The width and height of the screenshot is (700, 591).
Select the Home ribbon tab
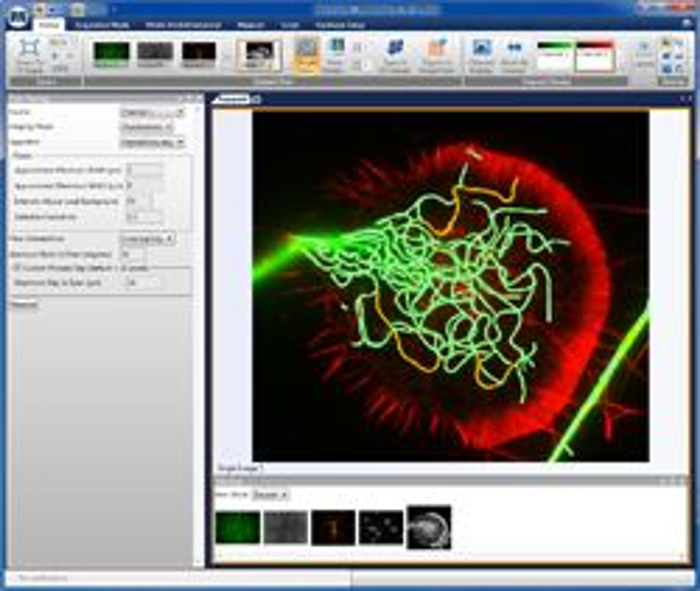[49, 26]
